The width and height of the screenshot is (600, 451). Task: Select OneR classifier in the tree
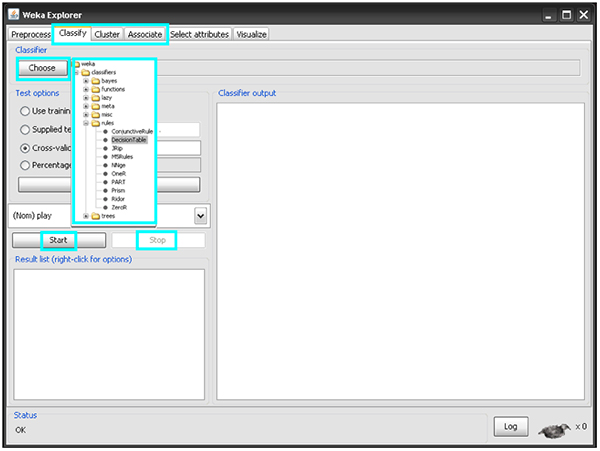(118, 174)
